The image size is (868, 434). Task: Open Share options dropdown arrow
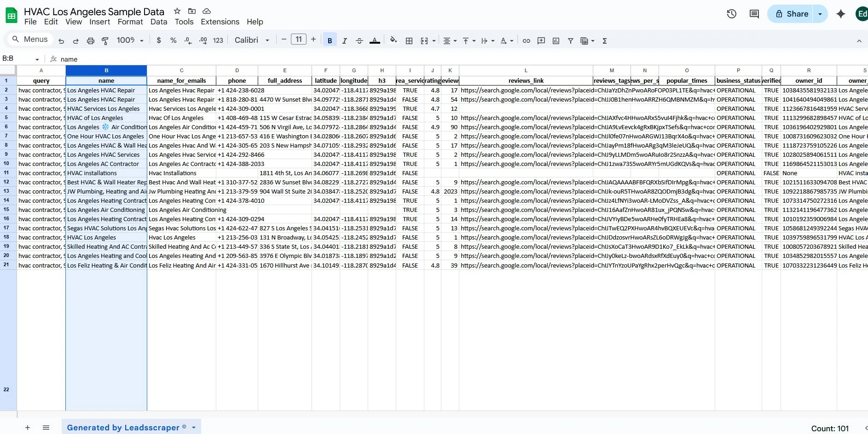(820, 14)
